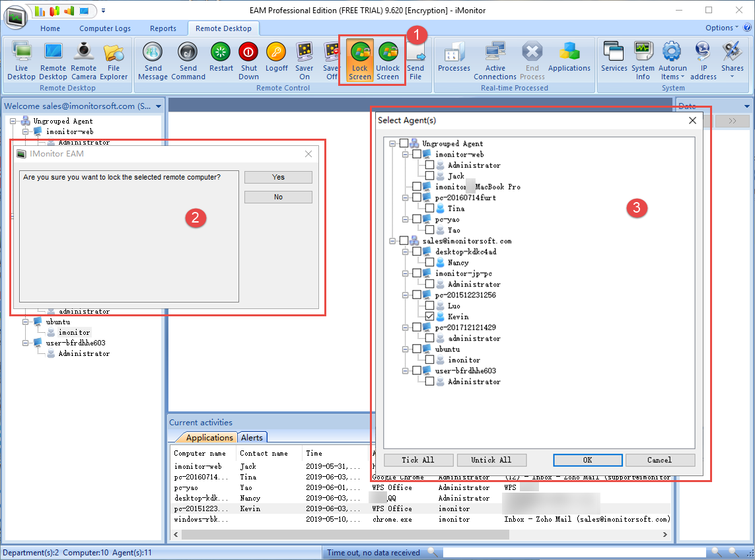Collapse user-bfrdhhe603 node in left tree
Image resolution: width=755 pixels, height=560 pixels.
click(25, 343)
